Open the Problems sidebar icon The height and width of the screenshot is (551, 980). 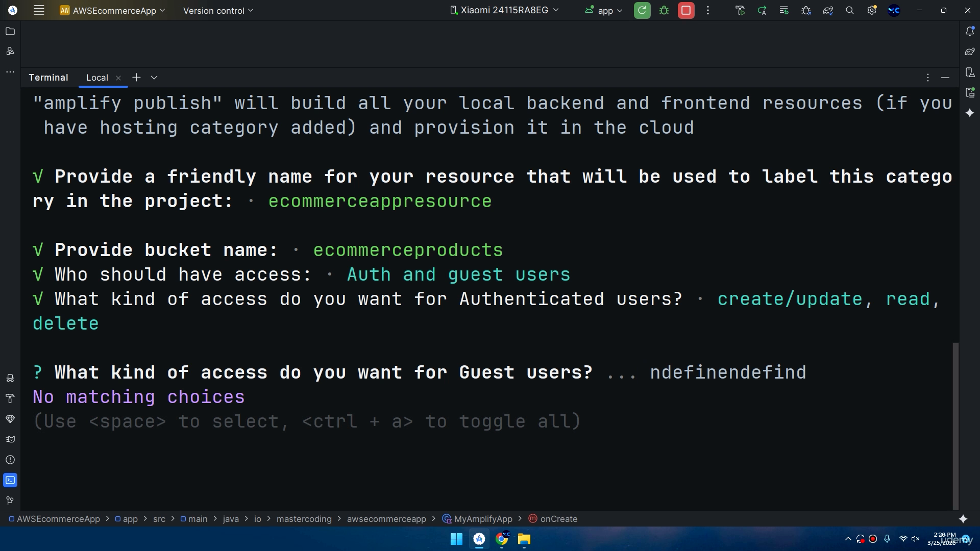(10, 460)
